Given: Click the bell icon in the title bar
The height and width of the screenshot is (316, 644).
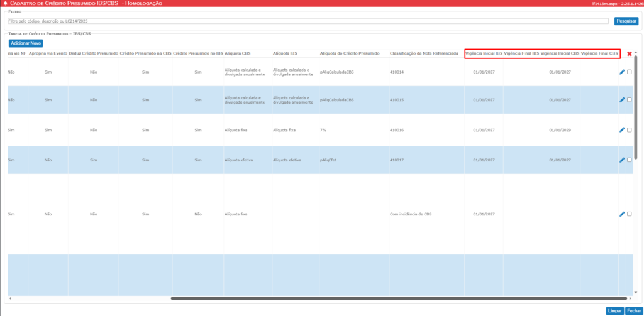Looking at the screenshot, I should pyautogui.click(x=5, y=4).
